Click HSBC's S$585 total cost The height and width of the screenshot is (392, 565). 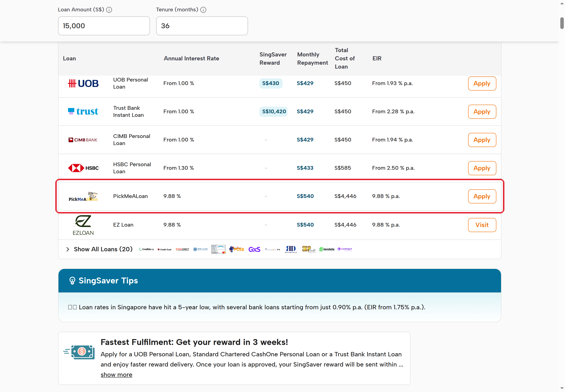pos(343,168)
